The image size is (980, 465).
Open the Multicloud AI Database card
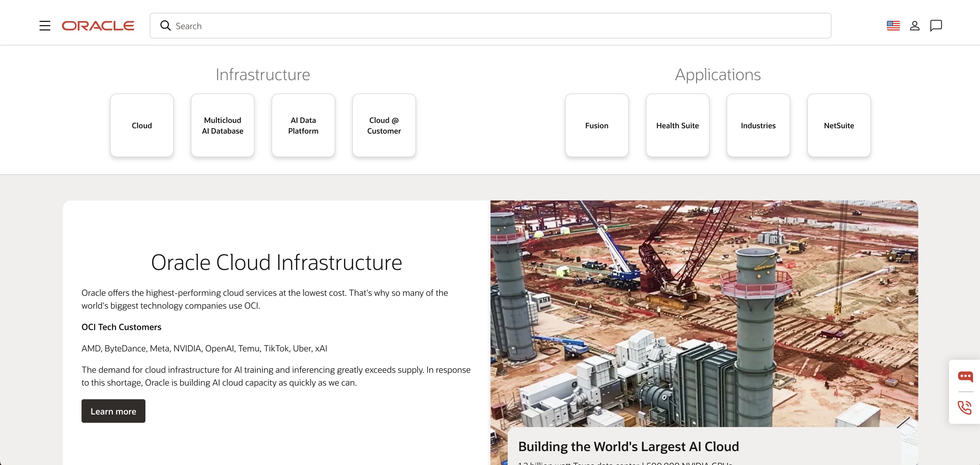223,126
